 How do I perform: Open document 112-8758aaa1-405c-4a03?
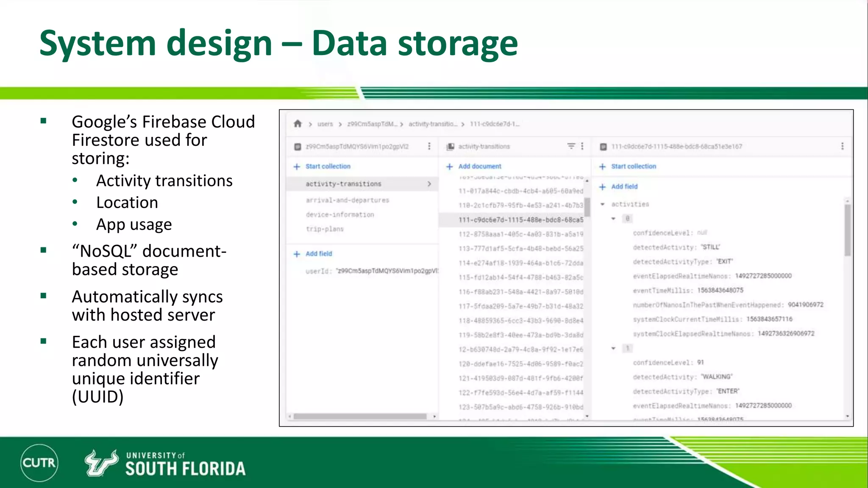[521, 234]
